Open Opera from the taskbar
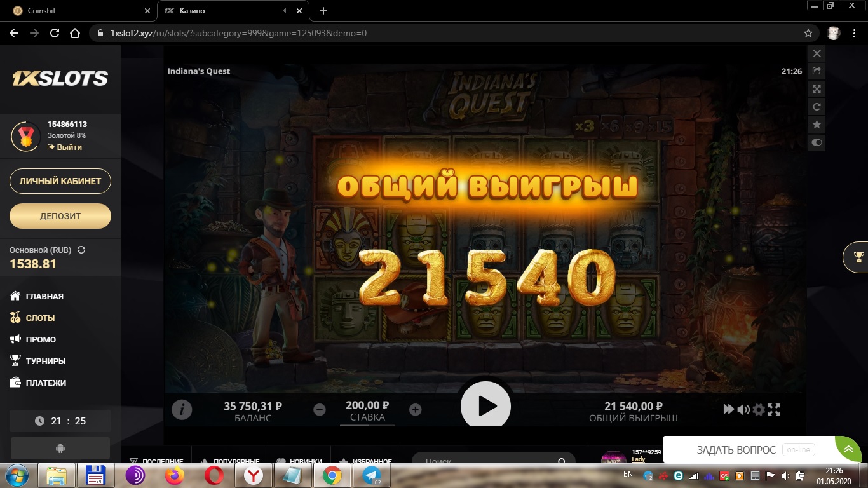Image resolution: width=868 pixels, height=488 pixels. (214, 475)
